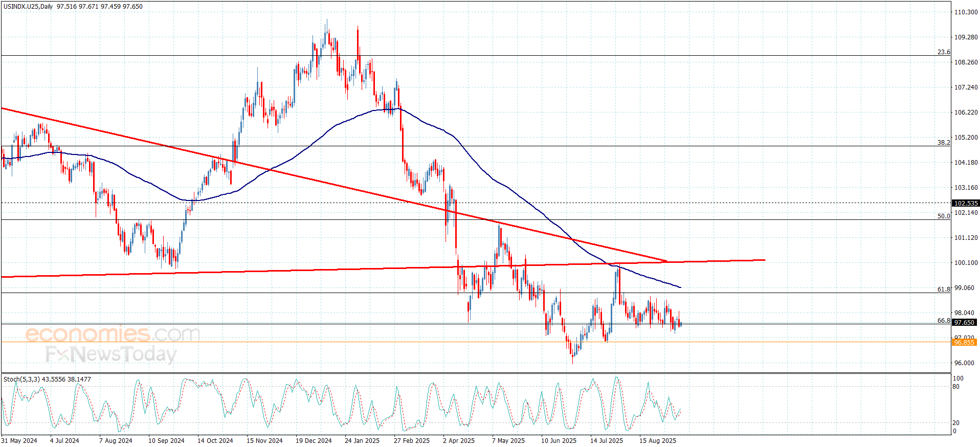980x447 pixels.
Task: Select the 19 Dec 2024 date marker
Action: click(314, 441)
